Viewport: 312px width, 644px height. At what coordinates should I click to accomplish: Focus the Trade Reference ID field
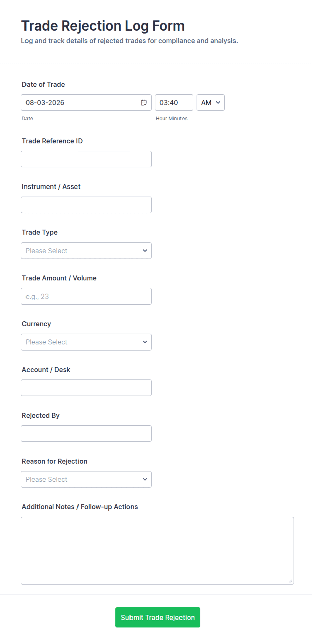[86, 159]
